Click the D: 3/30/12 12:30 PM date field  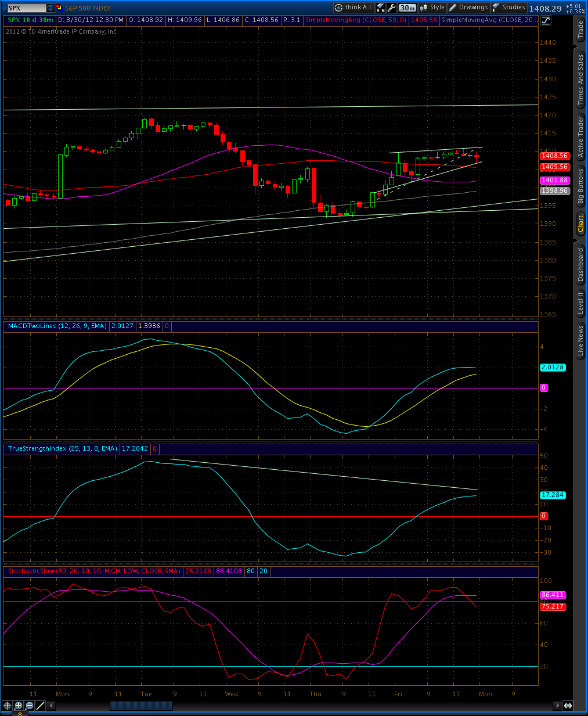(91, 20)
